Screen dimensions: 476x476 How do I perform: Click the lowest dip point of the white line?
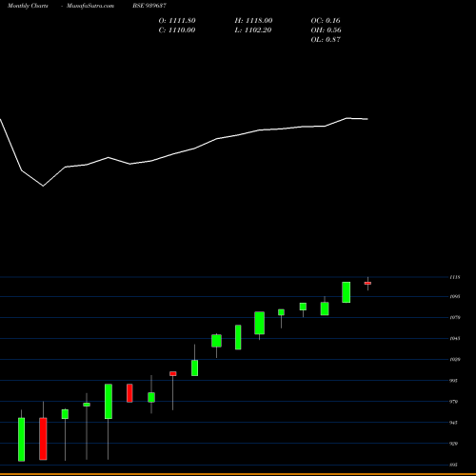click(43, 186)
